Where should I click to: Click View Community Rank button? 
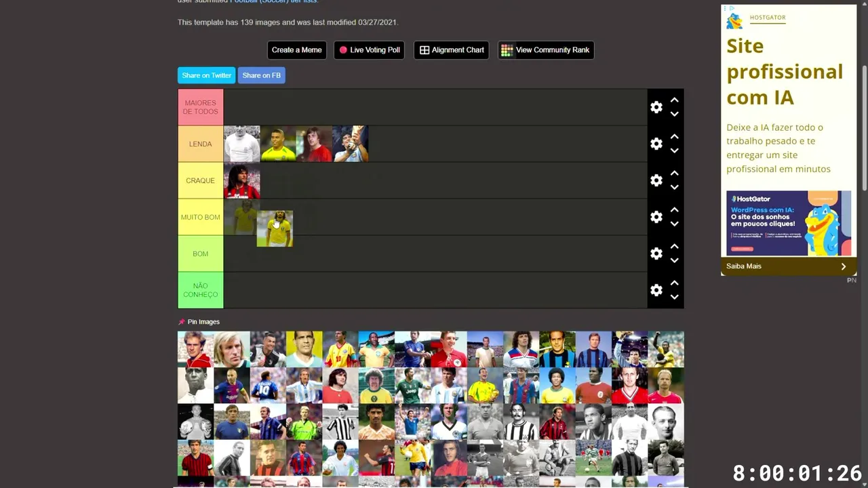(x=546, y=50)
